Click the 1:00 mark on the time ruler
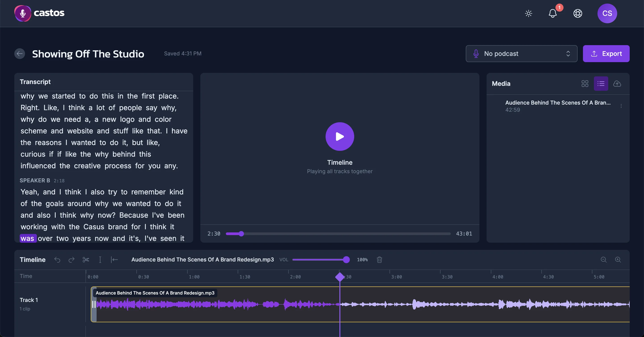 click(194, 277)
